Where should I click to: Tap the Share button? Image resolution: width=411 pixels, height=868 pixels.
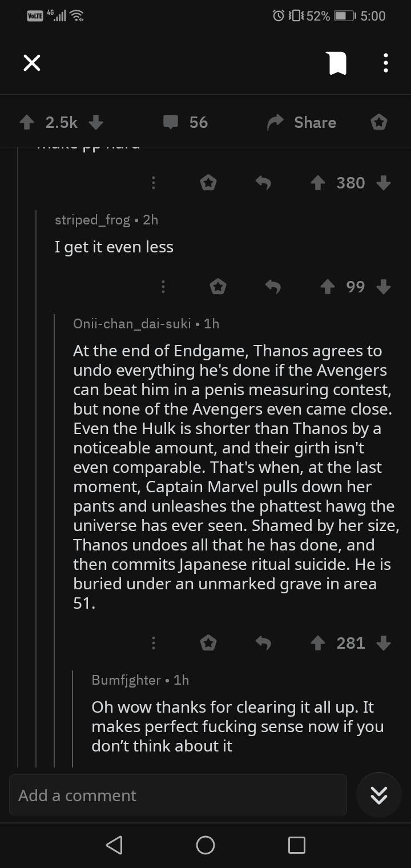point(302,122)
